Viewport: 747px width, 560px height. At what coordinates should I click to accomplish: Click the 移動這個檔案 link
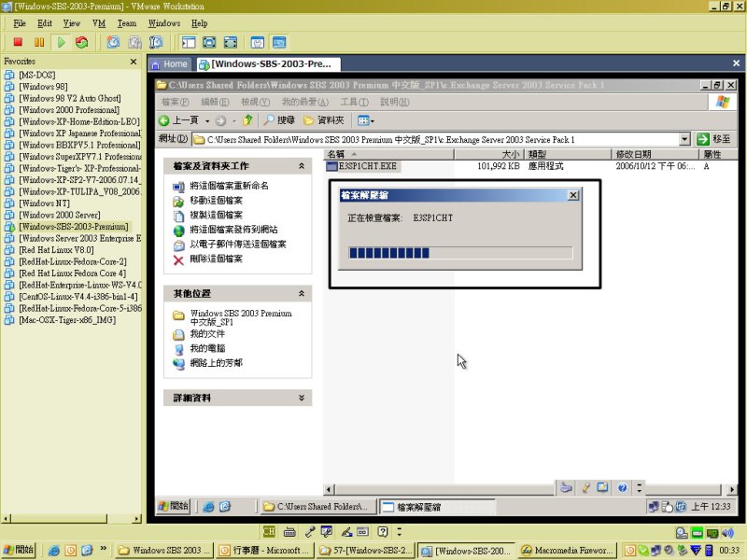tap(216, 201)
